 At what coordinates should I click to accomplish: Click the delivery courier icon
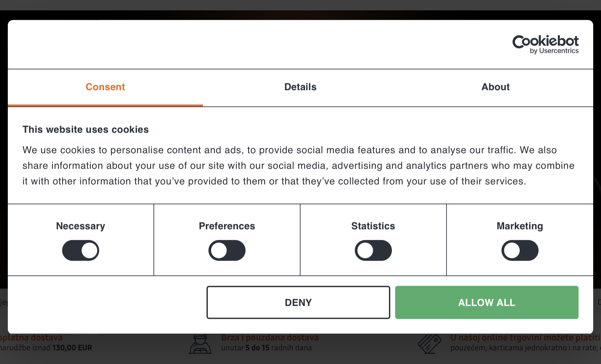[x=200, y=344]
